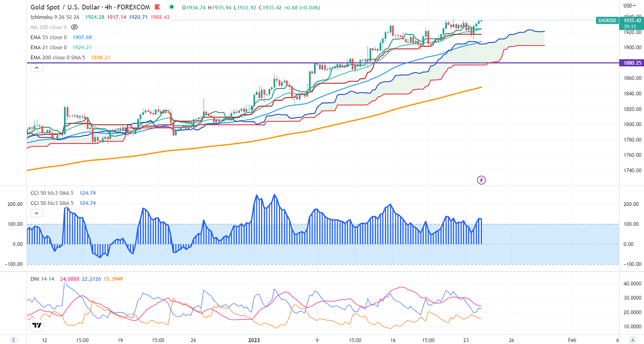Click the Z button at bottom-left corner
This screenshot has height=344, width=644.
pyautogui.click(x=14, y=340)
